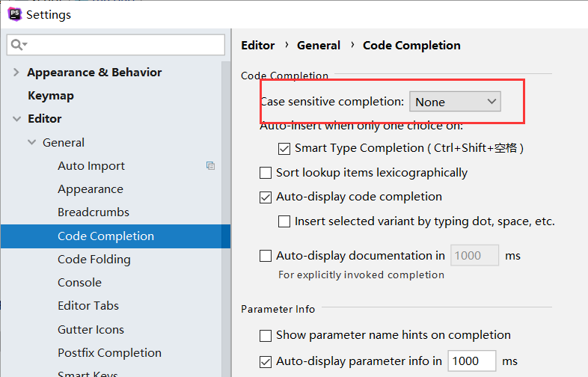Click the search magnifier icon in settings
588x377 pixels.
coord(19,45)
